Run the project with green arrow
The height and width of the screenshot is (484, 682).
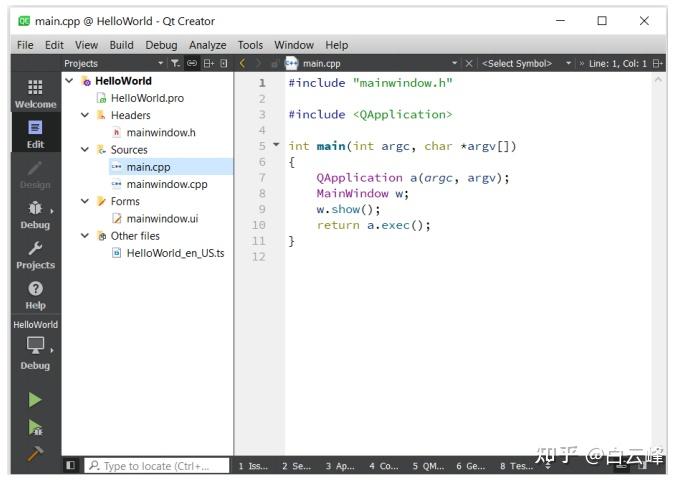(35, 400)
